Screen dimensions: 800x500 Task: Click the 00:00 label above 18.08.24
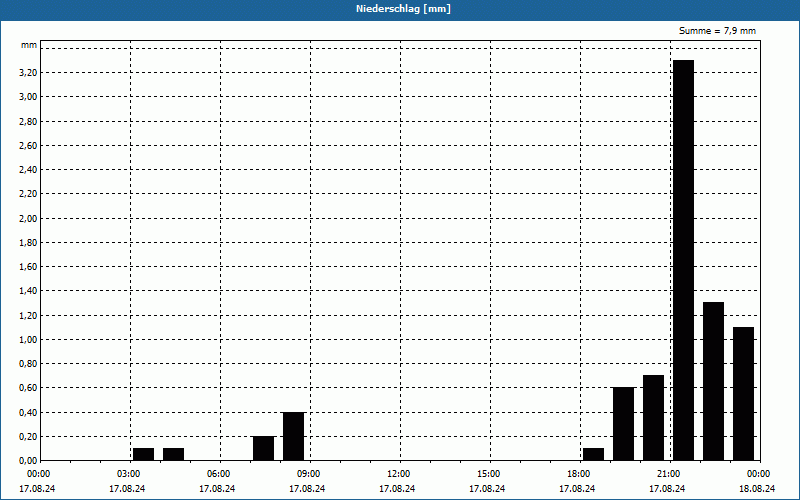(759, 474)
